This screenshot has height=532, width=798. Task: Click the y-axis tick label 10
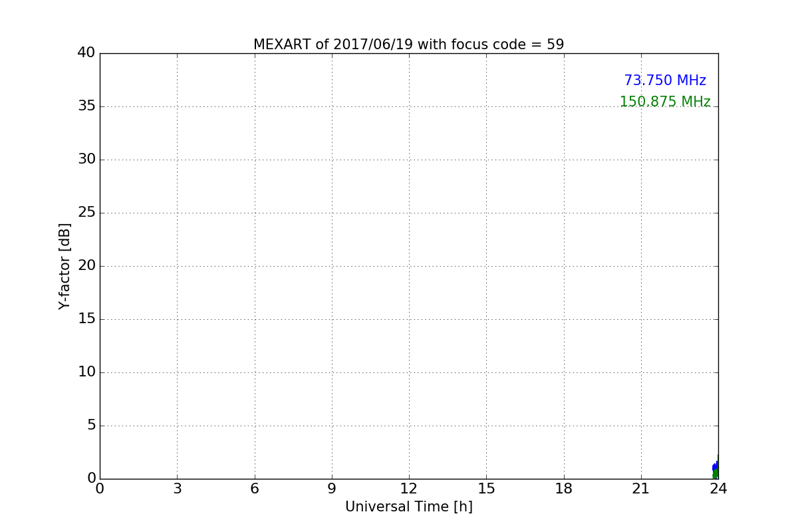tap(86, 372)
